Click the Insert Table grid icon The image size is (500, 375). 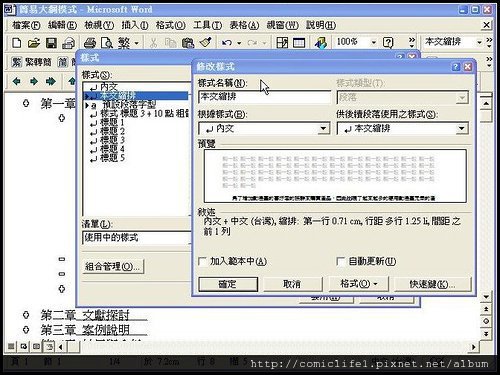pyautogui.click(x=299, y=43)
